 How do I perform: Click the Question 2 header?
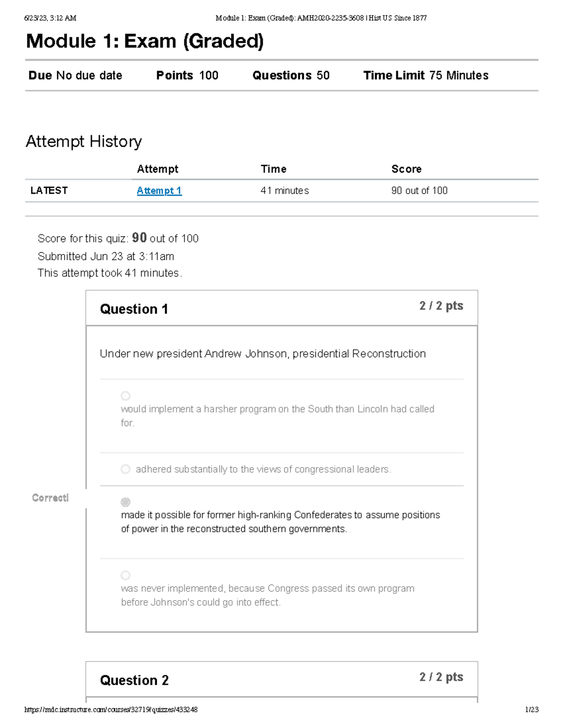(x=134, y=681)
